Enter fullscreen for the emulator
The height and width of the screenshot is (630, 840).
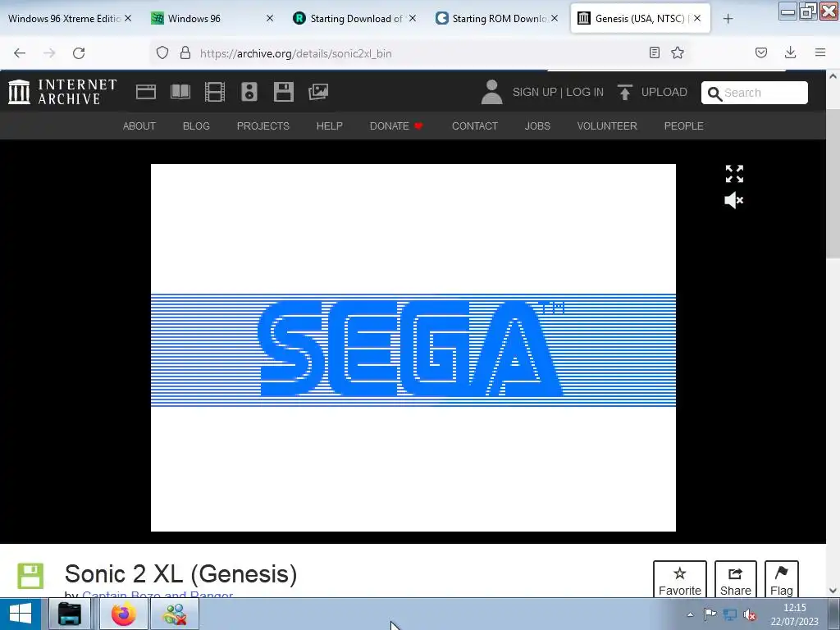734,174
